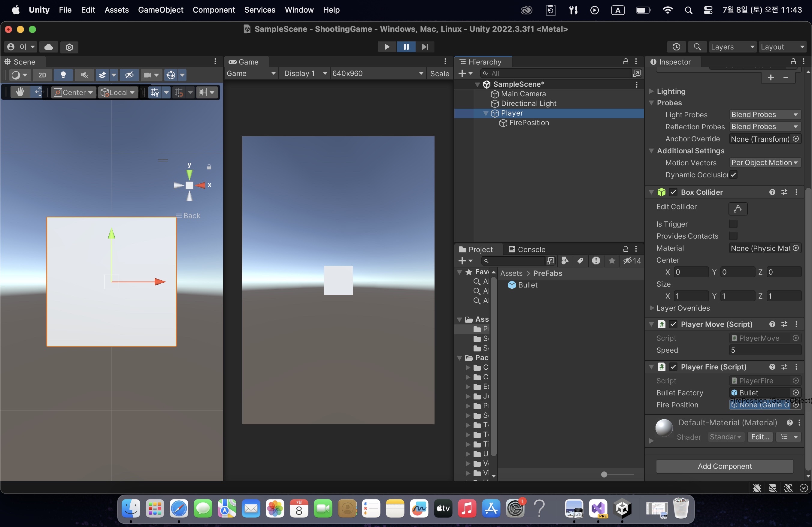The height and width of the screenshot is (527, 812).
Task: Click the Edit Collider button icon
Action: (738, 209)
